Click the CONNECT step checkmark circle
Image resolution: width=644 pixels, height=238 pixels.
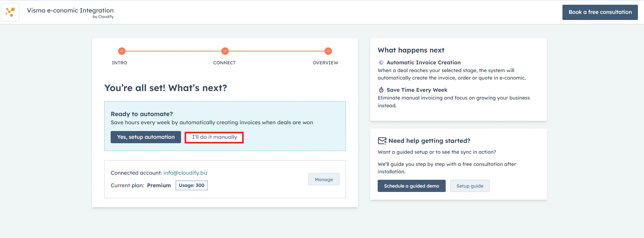(225, 51)
